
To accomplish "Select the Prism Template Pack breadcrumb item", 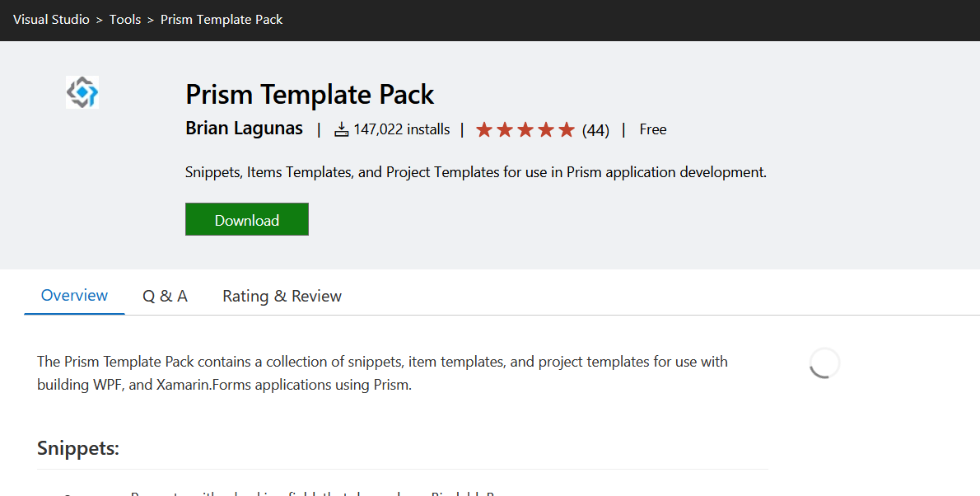I will [222, 20].
